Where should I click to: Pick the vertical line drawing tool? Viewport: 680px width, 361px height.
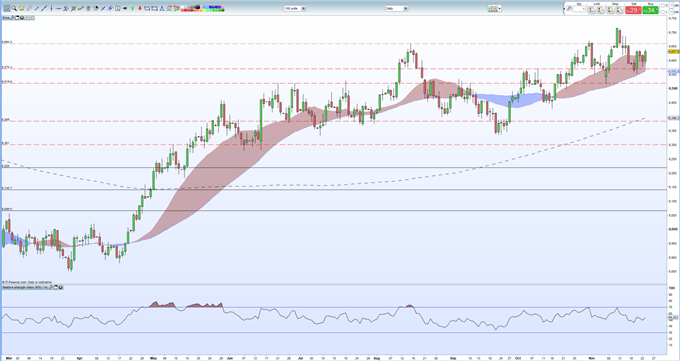(x=51, y=9)
